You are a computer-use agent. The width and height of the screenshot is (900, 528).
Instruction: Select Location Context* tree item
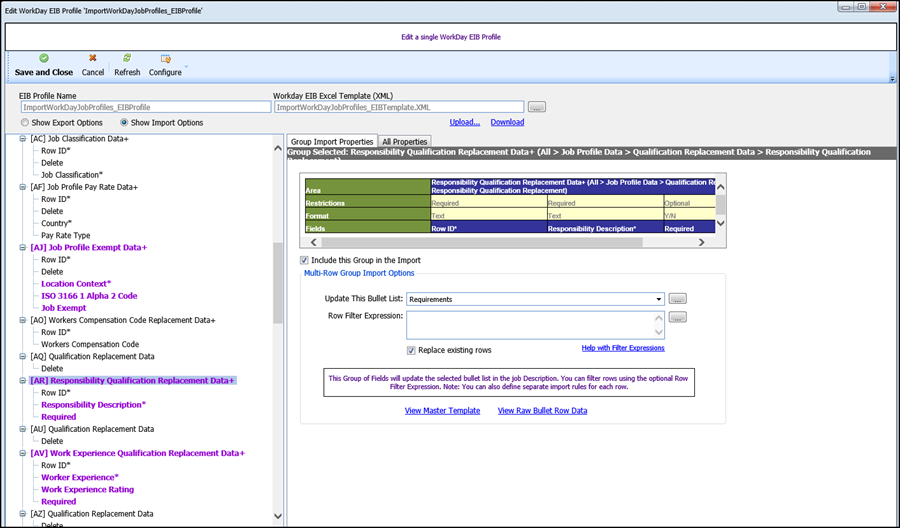pos(76,284)
